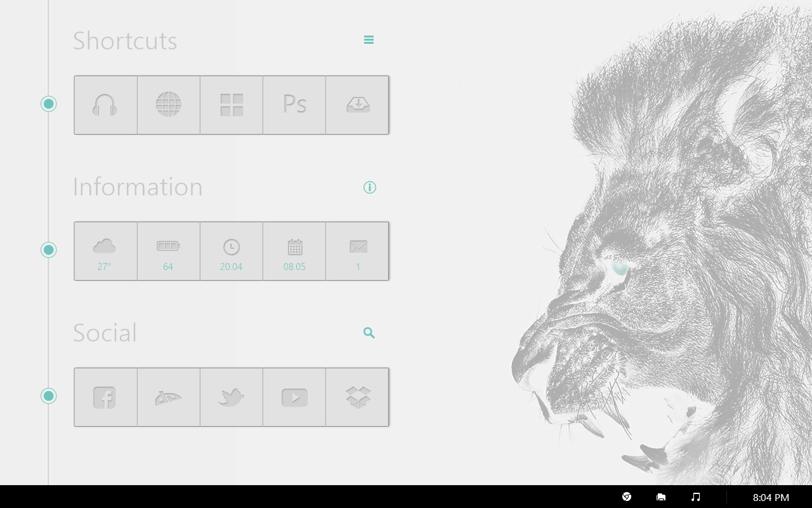The height and width of the screenshot is (508, 812).
Task: Open YouTube from the Social bar
Action: pyautogui.click(x=294, y=396)
